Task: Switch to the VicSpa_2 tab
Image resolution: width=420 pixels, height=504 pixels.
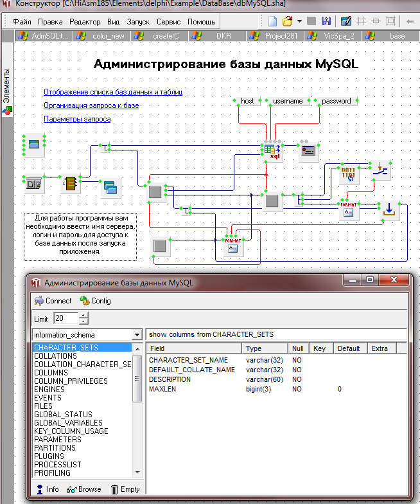Action: [333, 36]
